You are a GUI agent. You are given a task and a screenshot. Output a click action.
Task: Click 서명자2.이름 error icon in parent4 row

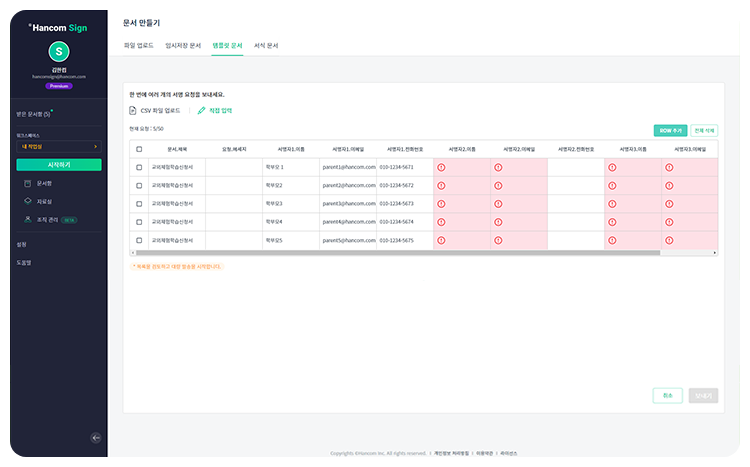coord(441,222)
